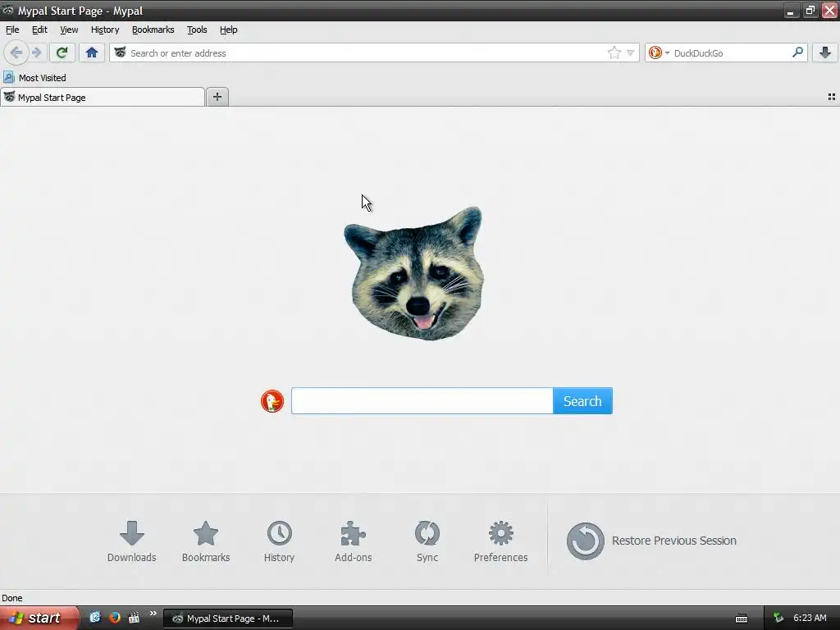Click the Done status bar text
Screen dimensions: 840x630
[x=11, y=598]
